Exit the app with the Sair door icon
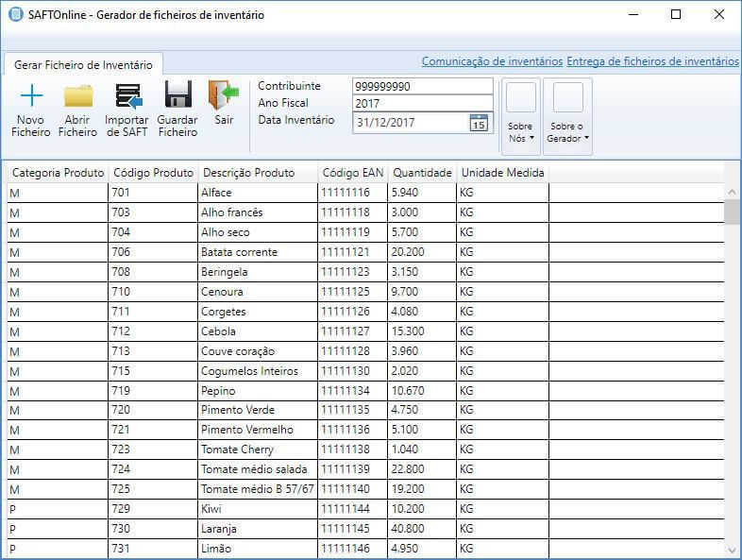The height and width of the screenshot is (560, 742). click(224, 96)
